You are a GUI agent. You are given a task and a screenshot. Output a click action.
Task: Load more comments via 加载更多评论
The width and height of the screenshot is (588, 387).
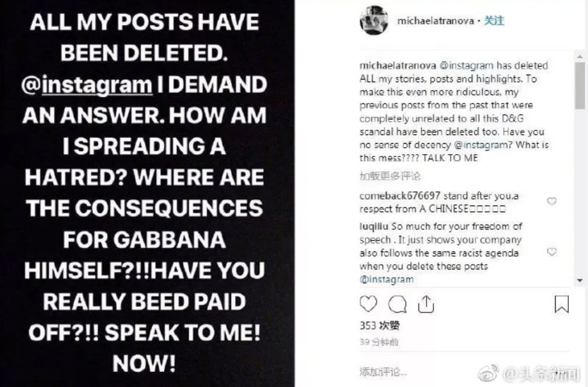[389, 176]
